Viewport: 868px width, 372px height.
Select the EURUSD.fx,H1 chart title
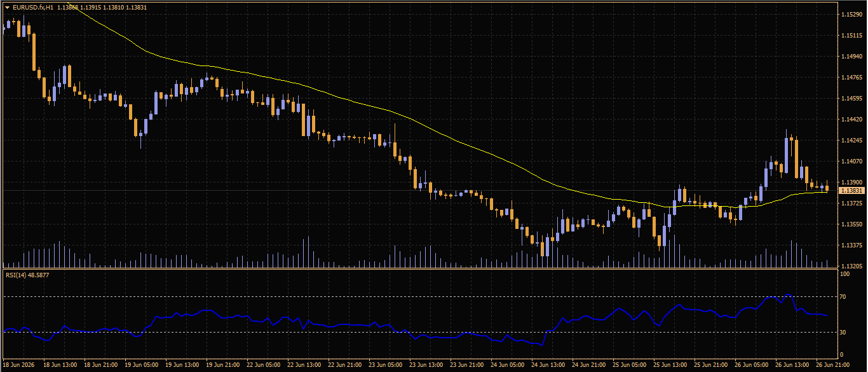(32, 7)
